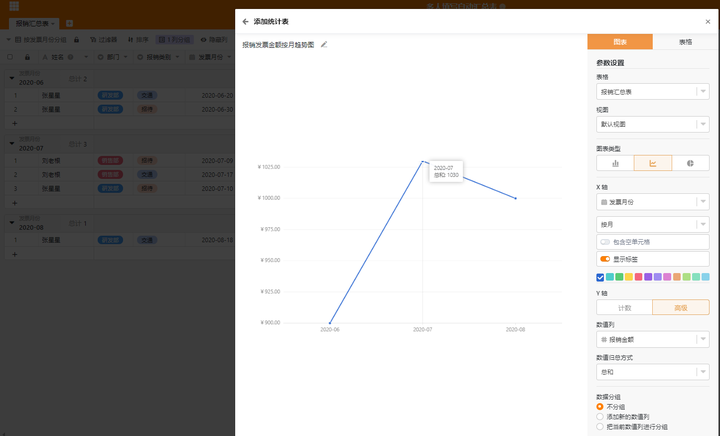Select the pie chart type icon
This screenshot has height=436, width=720.
pyautogui.click(x=690, y=163)
